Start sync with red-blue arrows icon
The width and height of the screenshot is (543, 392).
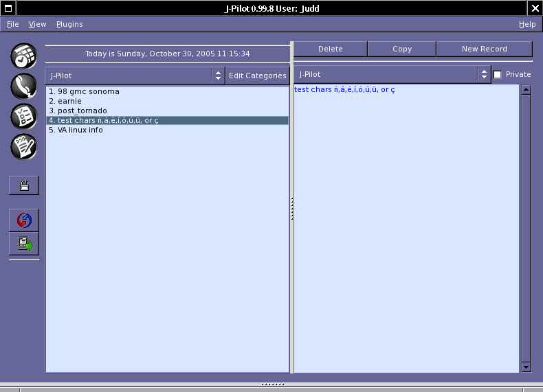(x=24, y=220)
